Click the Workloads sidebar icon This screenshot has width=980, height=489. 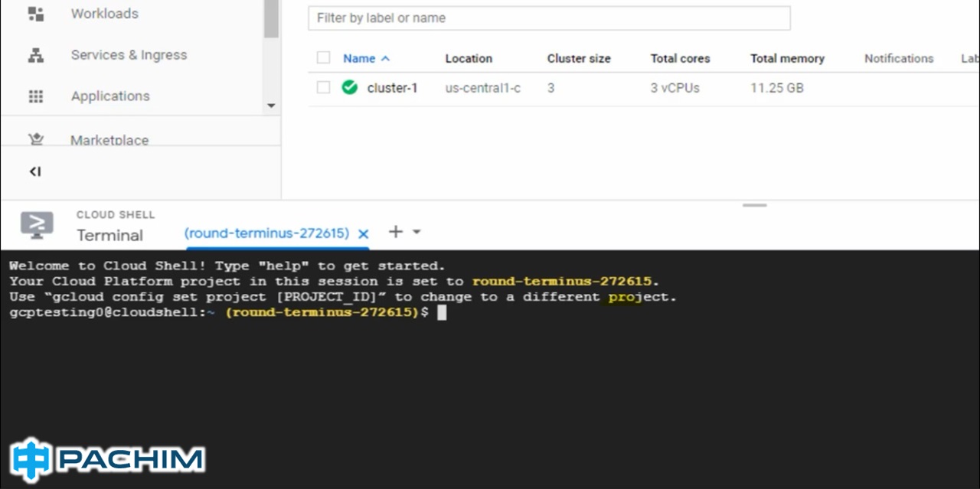36,14
